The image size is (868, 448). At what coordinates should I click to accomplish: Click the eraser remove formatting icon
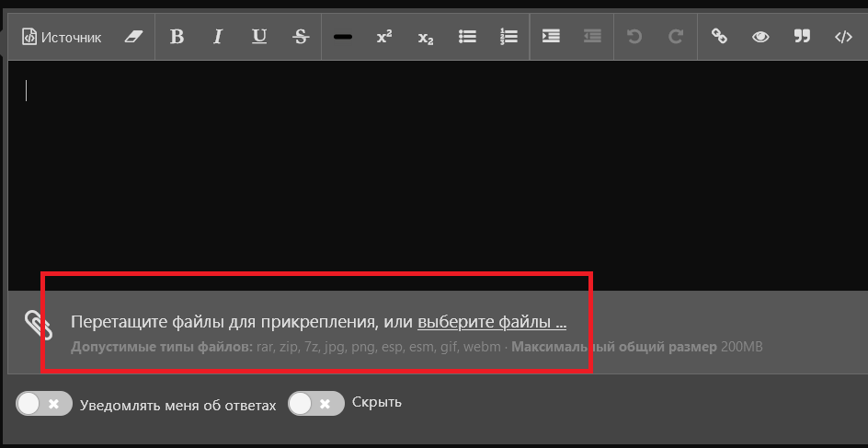[134, 37]
